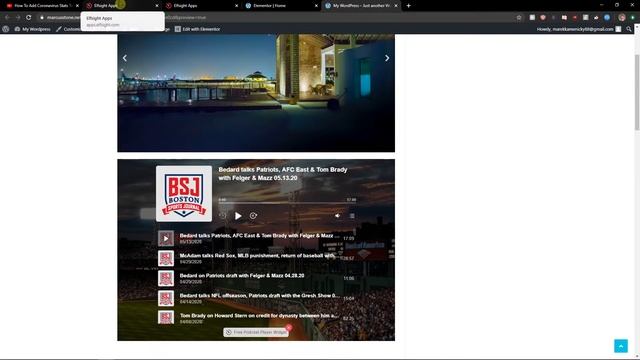Click the cloud extension icon in toolbar

pyautogui.click(x=596, y=18)
